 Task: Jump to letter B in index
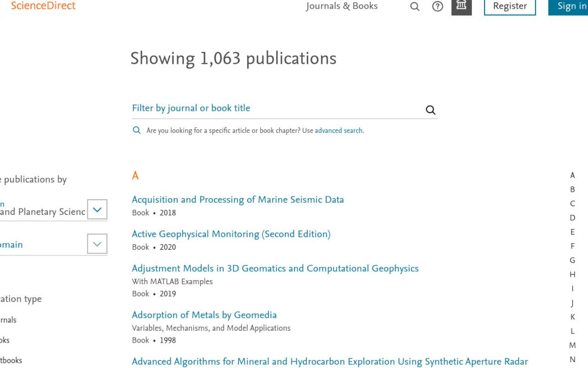point(572,190)
